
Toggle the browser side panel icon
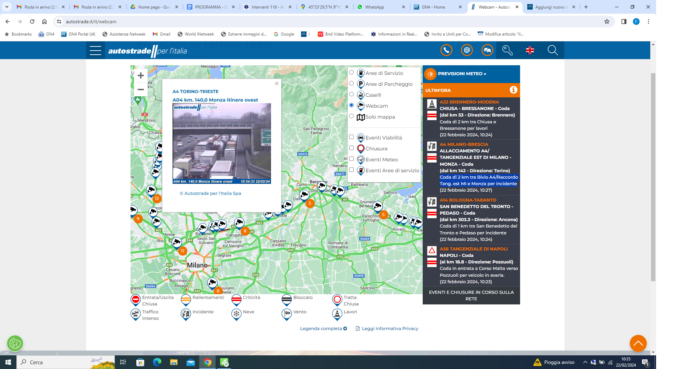click(624, 21)
